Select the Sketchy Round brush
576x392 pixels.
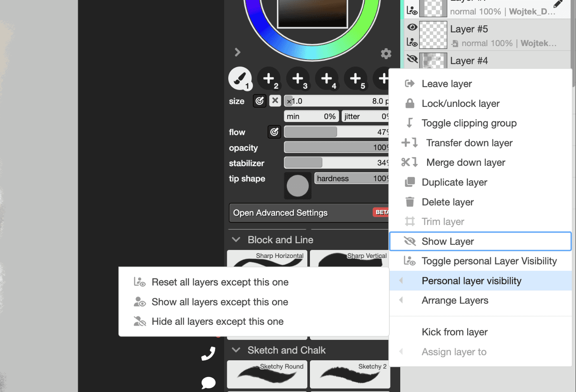pos(267,374)
